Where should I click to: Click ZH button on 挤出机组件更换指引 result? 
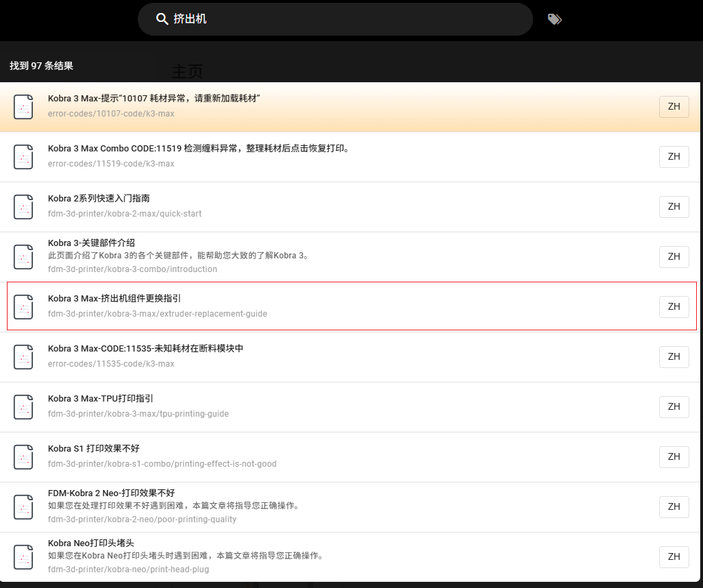pos(674,307)
